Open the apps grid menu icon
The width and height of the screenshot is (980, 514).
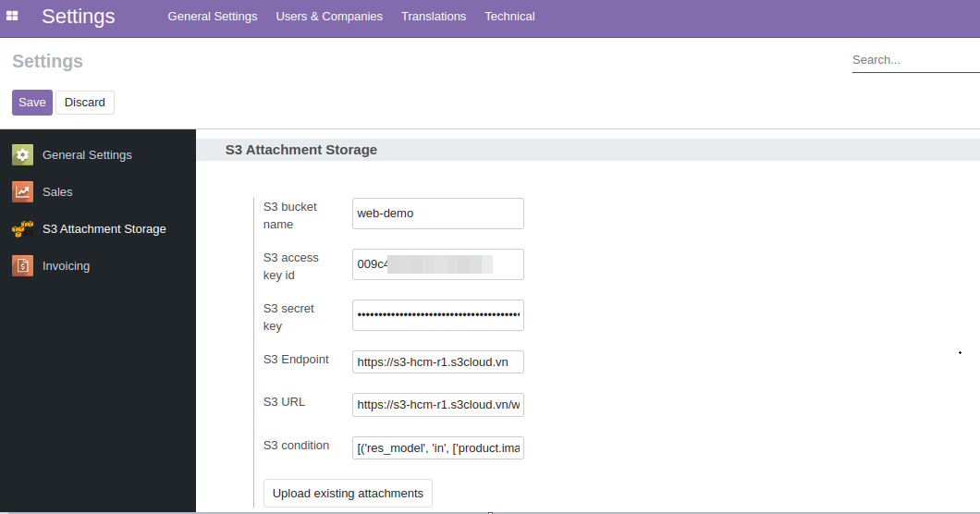click(x=13, y=16)
